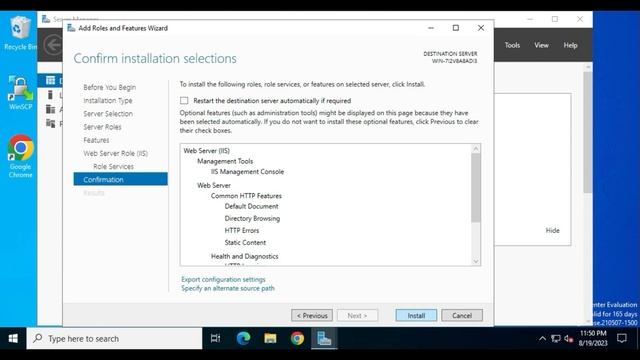This screenshot has height=360, width=640.
Task: Open the Recycle Bin desktop icon
Action: click(x=19, y=33)
